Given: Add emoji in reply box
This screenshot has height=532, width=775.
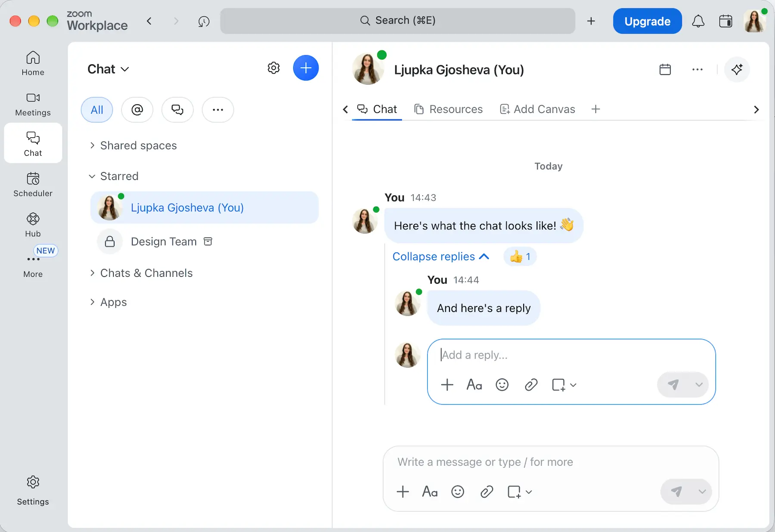Looking at the screenshot, I should tap(502, 384).
